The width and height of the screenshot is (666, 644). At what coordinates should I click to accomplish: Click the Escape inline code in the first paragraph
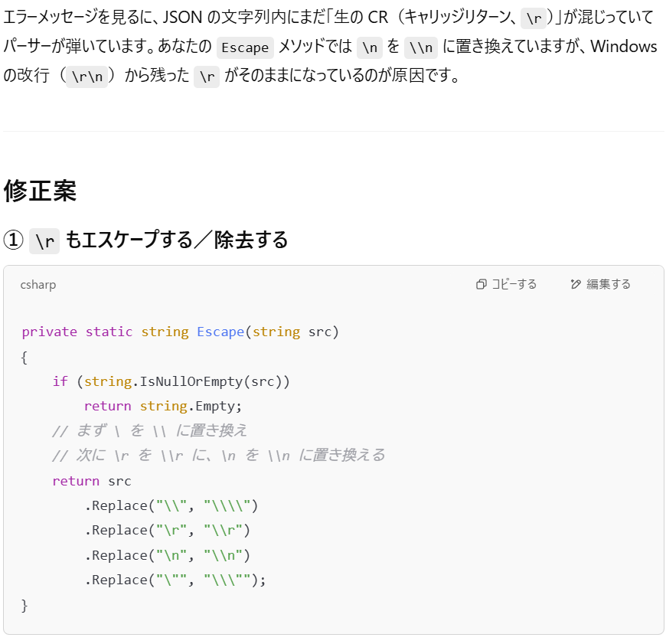244,47
